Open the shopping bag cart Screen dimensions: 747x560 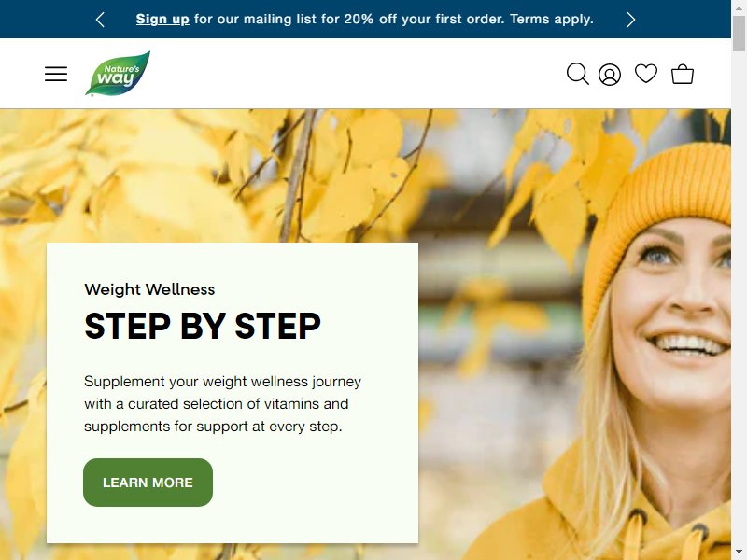click(x=683, y=74)
